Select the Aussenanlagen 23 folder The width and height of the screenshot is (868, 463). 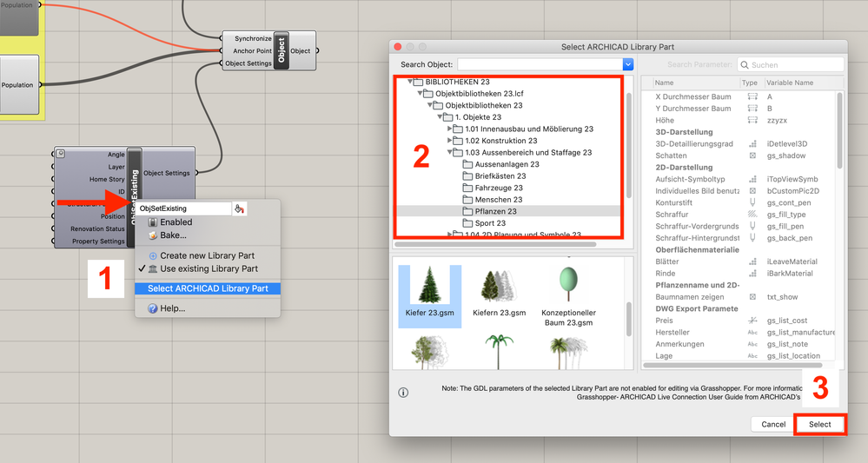click(501, 164)
